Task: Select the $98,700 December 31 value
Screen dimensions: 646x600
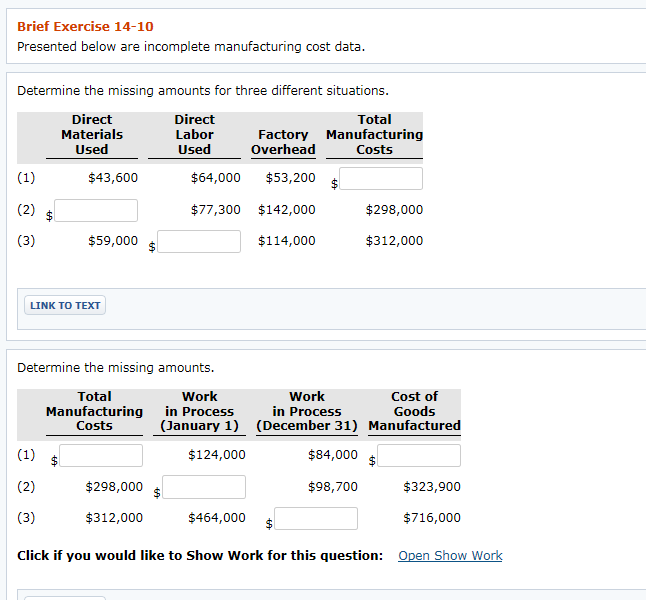Action: click(x=333, y=487)
